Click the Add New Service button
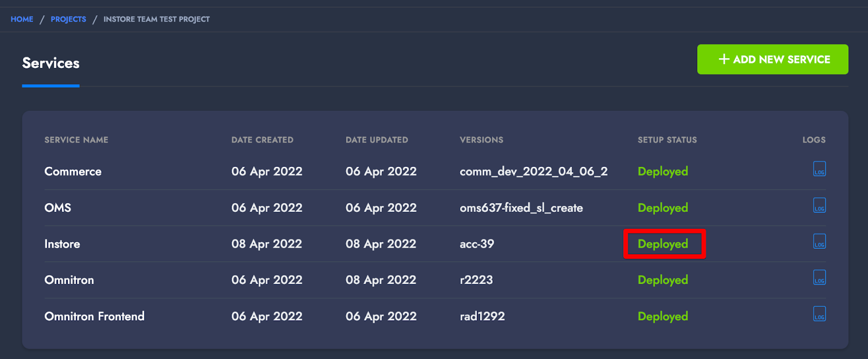The width and height of the screenshot is (868, 359). click(773, 59)
